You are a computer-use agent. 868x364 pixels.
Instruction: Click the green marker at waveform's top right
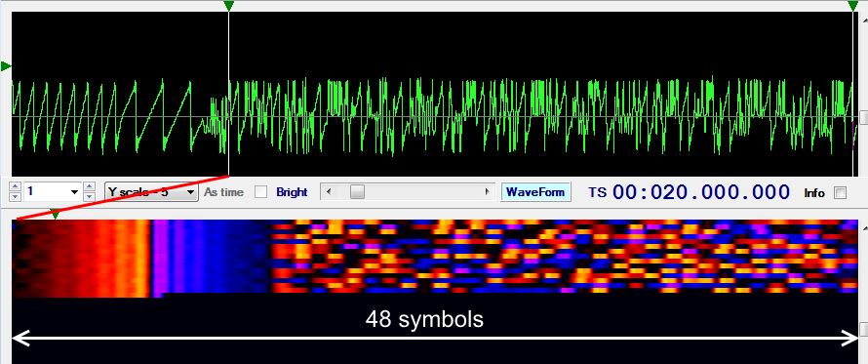pos(852,6)
